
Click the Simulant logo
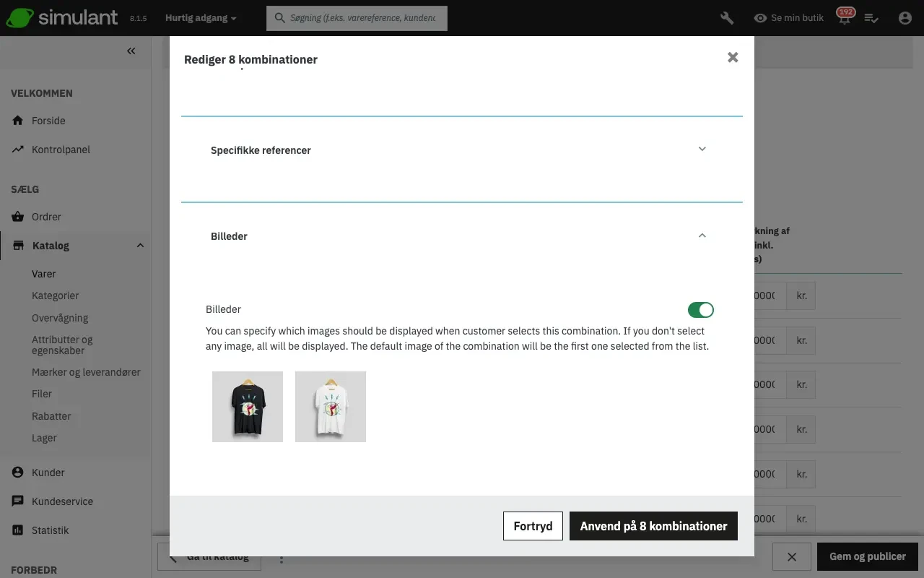62,18
